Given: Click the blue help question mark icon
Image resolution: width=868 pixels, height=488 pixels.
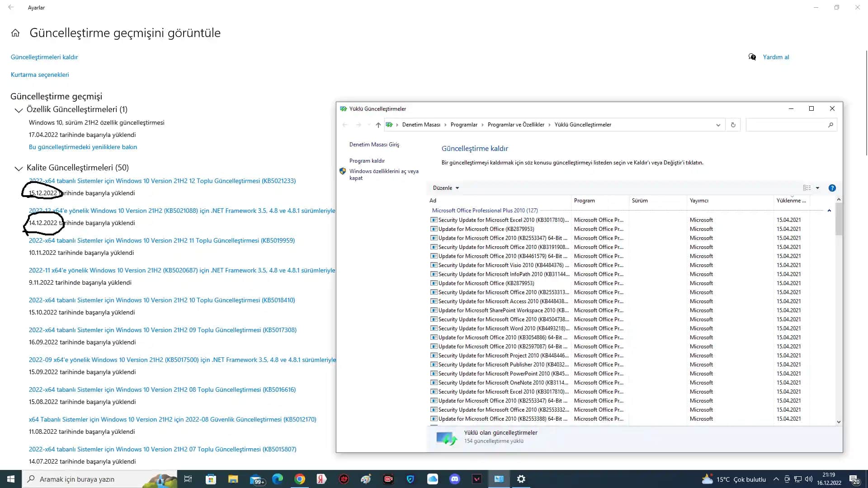Looking at the screenshot, I should coord(832,188).
